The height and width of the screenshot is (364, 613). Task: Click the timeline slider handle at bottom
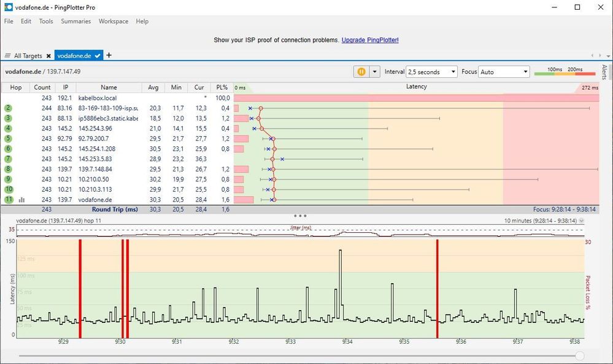[x=580, y=355]
